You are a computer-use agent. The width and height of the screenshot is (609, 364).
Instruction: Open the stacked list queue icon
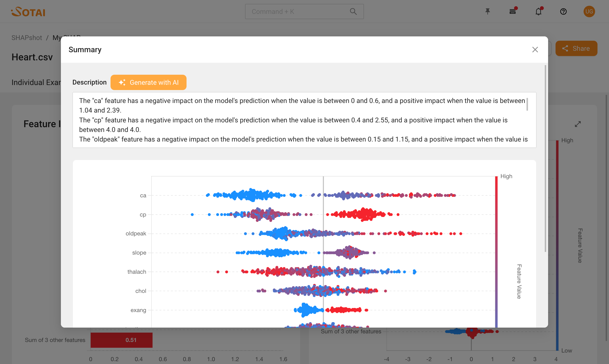[x=512, y=11]
